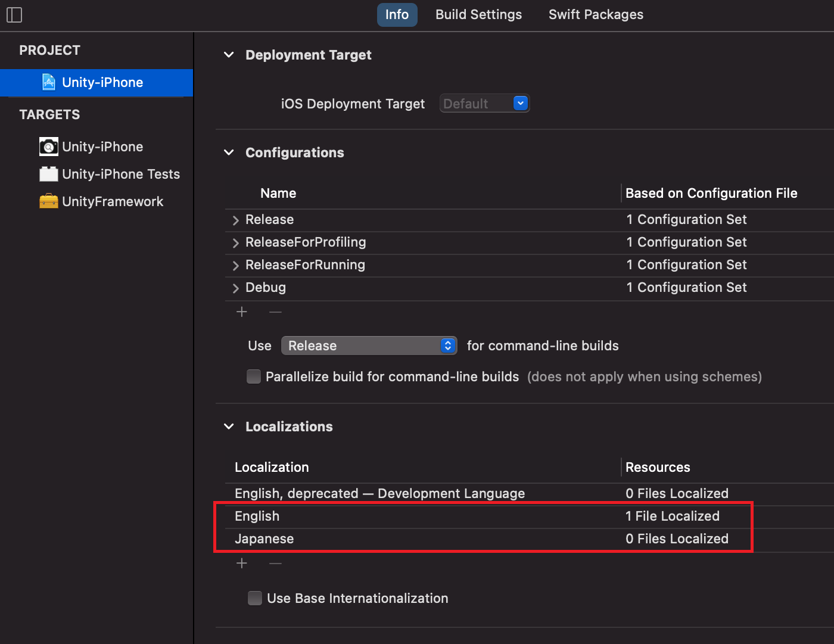Click the add configuration plus icon
Viewport: 834px width, 644px height.
pyautogui.click(x=242, y=312)
